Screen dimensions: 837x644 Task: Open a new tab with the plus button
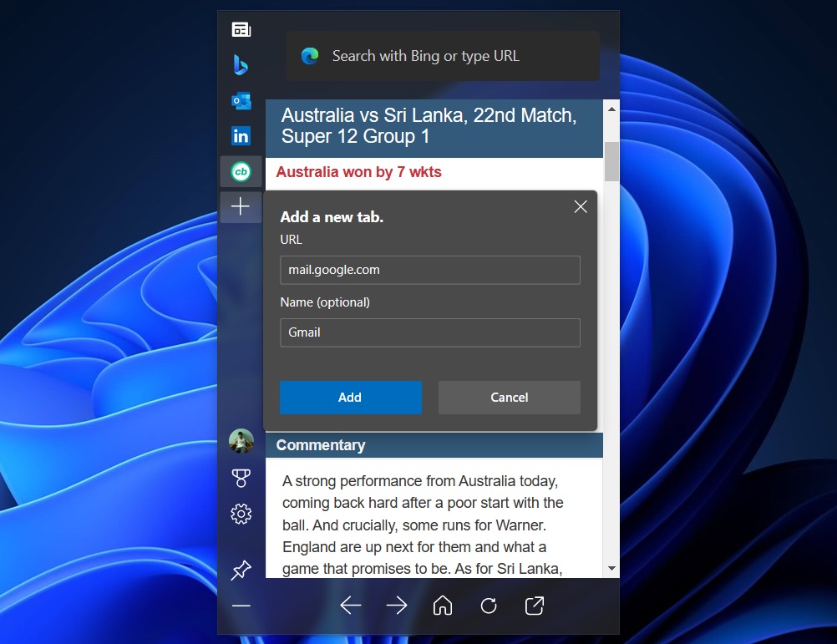click(241, 207)
